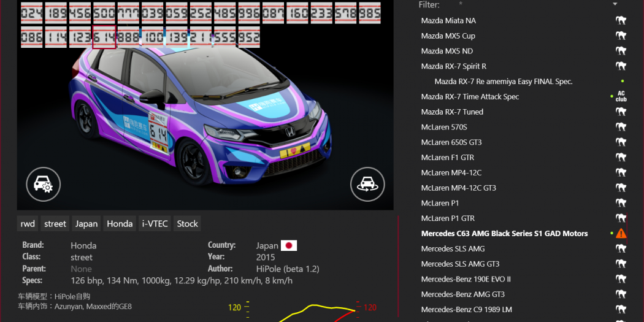Click the Specs text 126 bhp, 134 Nm
Screen dimensions: 644x322
[182, 281]
